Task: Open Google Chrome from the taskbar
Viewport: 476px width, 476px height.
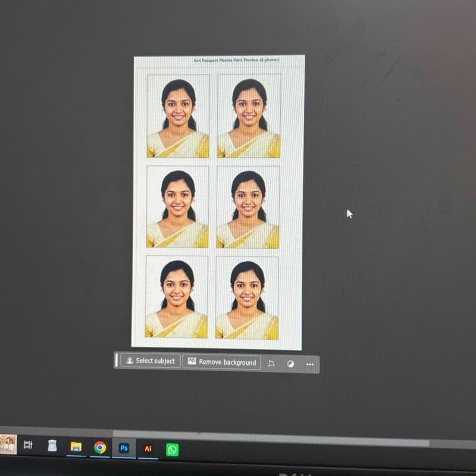Action: pyautogui.click(x=100, y=447)
